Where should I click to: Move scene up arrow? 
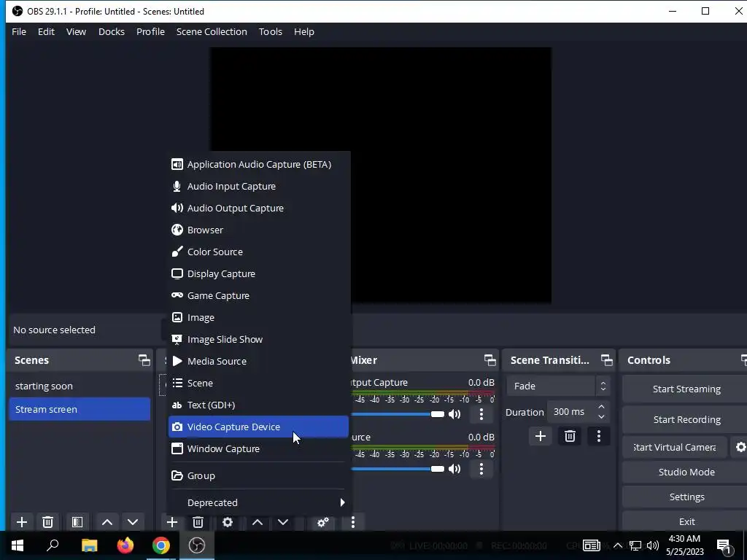point(107,522)
